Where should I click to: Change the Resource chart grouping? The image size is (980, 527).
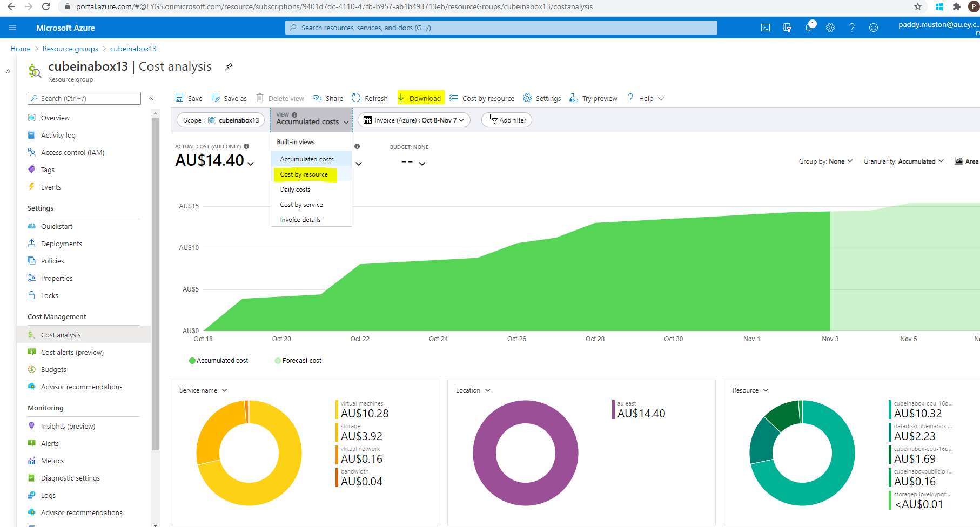click(x=750, y=390)
